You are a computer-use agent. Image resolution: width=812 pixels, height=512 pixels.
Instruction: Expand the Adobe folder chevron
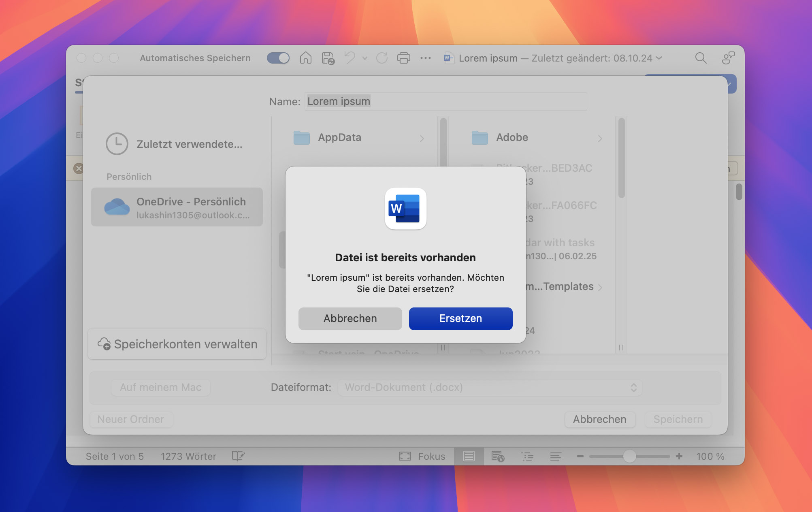click(600, 139)
